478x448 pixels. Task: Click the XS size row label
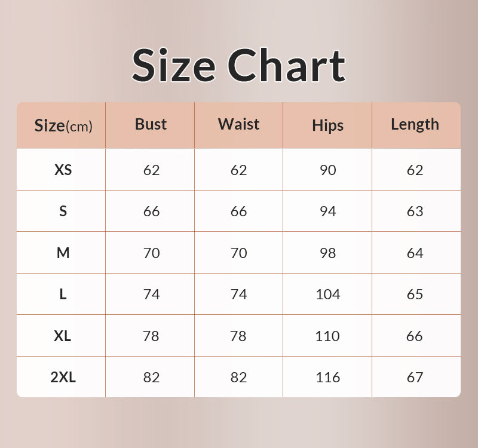[x=63, y=170]
